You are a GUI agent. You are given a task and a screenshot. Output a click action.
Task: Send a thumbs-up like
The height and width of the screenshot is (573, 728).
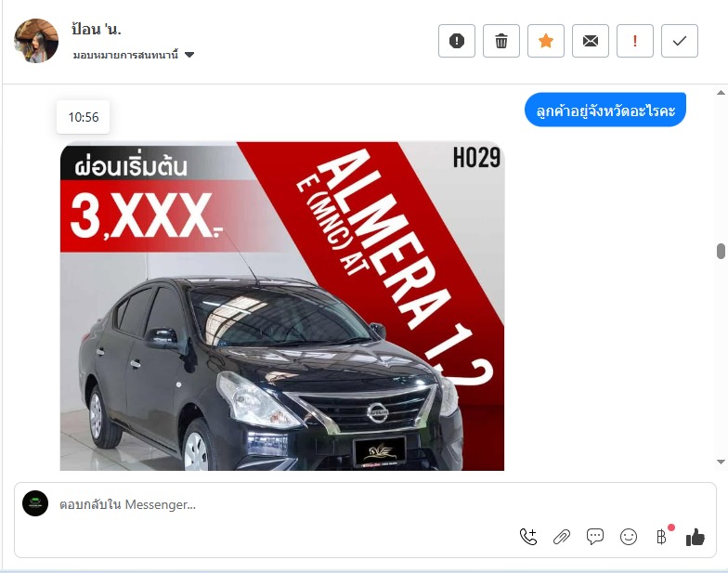point(695,537)
